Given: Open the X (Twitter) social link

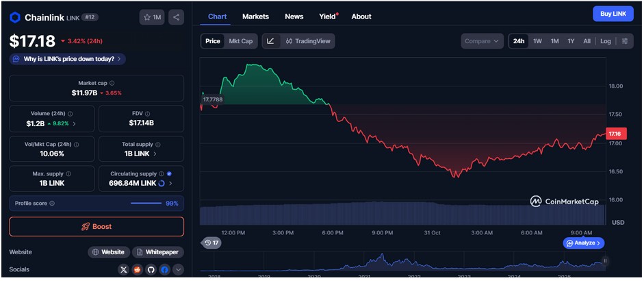Looking at the screenshot, I should pyautogui.click(x=123, y=270).
